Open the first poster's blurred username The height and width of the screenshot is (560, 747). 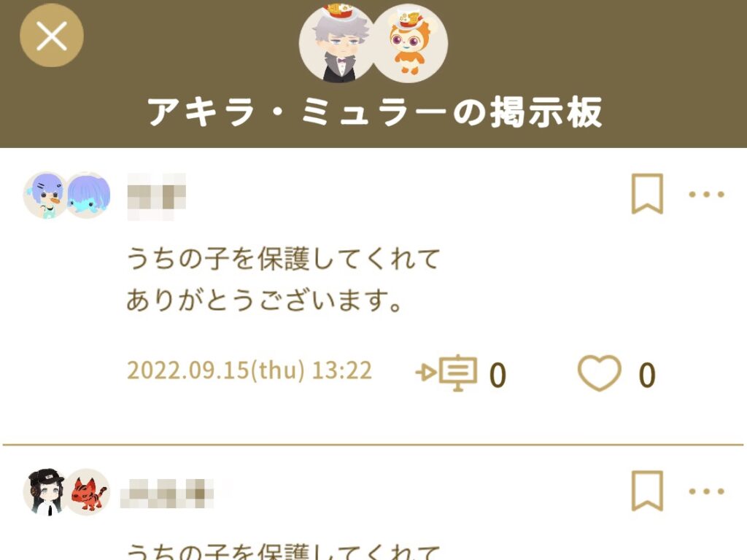tap(157, 197)
